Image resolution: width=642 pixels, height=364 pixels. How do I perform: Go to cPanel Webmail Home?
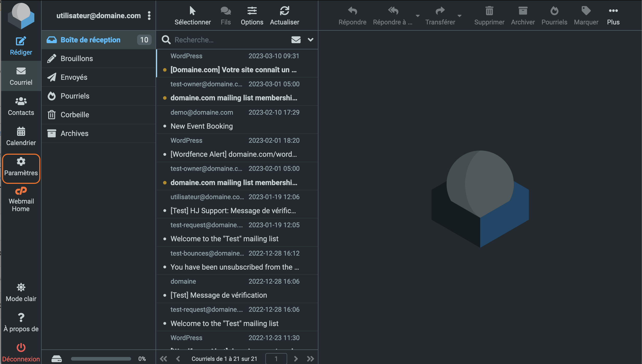point(21,199)
